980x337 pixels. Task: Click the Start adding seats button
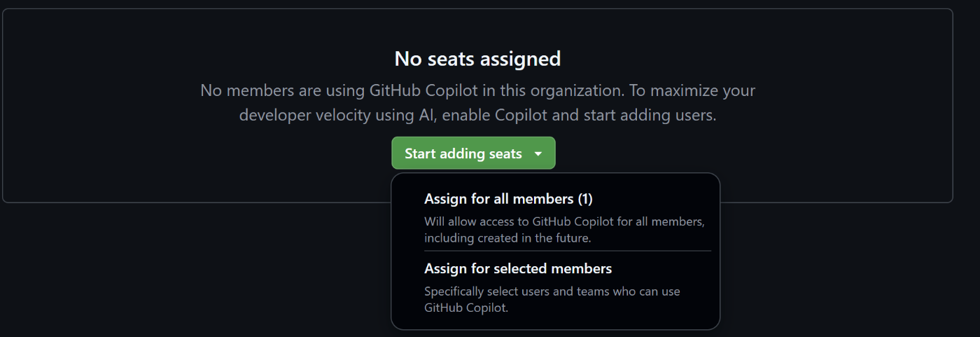pyautogui.click(x=463, y=153)
